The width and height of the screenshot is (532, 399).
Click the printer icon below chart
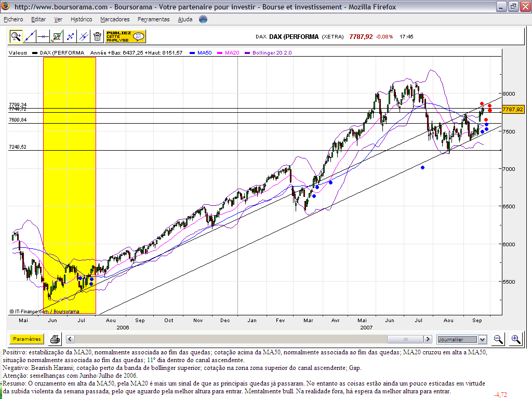(55, 339)
